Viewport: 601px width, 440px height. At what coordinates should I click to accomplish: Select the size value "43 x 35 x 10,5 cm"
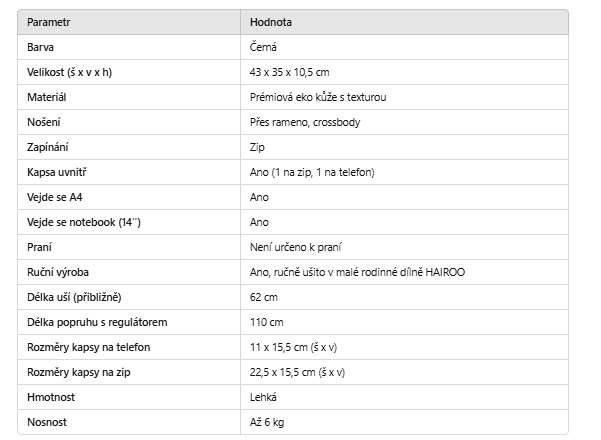[290, 72]
